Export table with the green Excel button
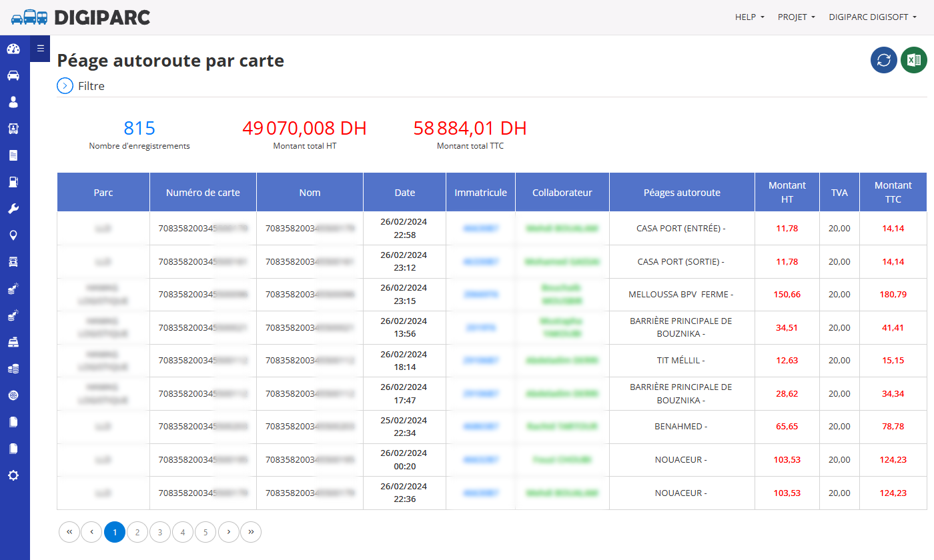 point(914,60)
